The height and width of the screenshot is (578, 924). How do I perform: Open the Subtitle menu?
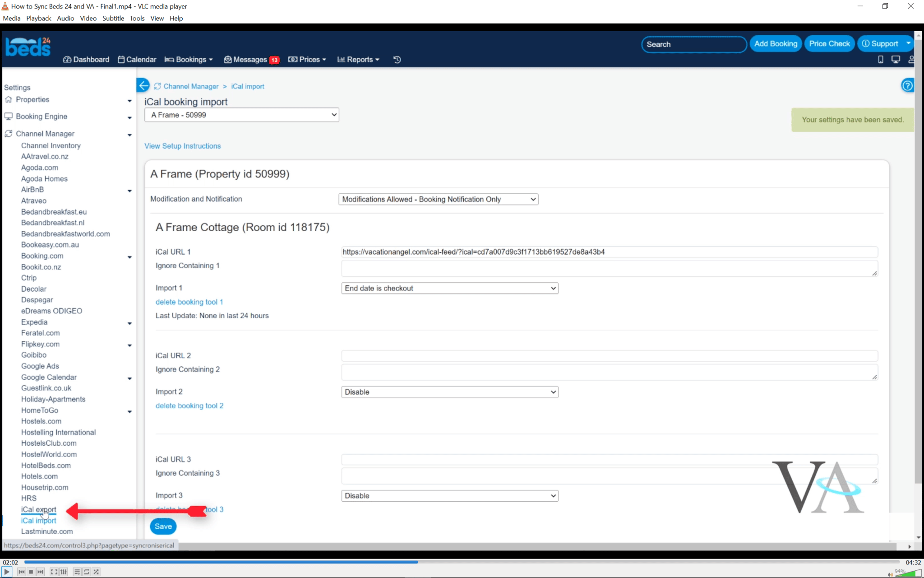click(113, 18)
